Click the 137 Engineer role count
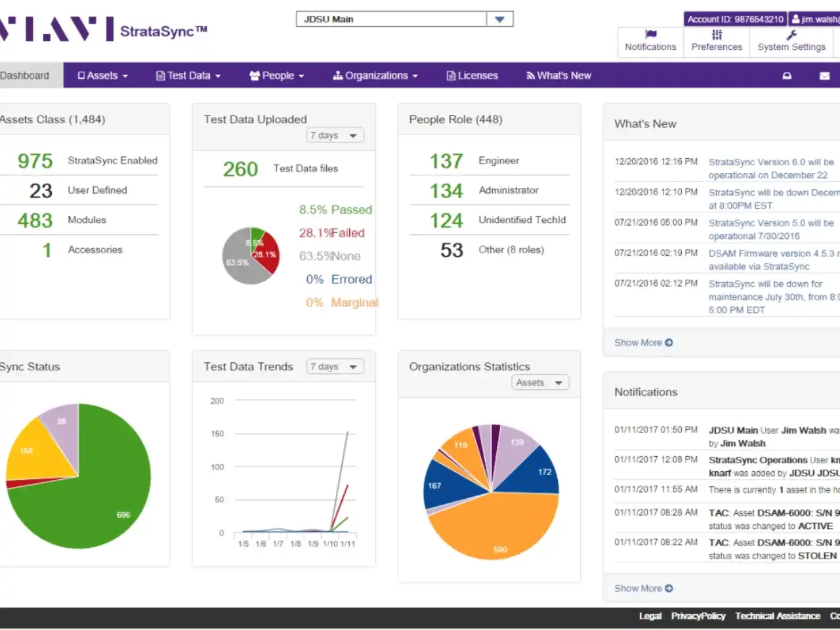The image size is (840, 630). click(x=446, y=161)
